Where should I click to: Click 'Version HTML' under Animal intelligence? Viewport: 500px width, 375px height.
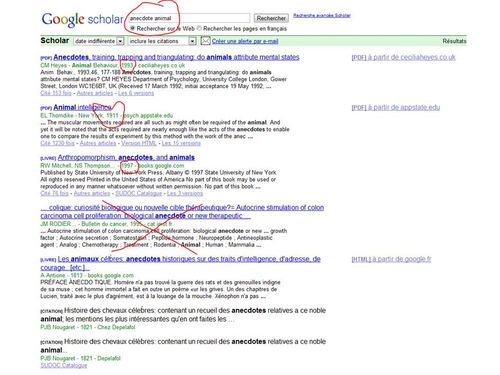[x=139, y=143]
